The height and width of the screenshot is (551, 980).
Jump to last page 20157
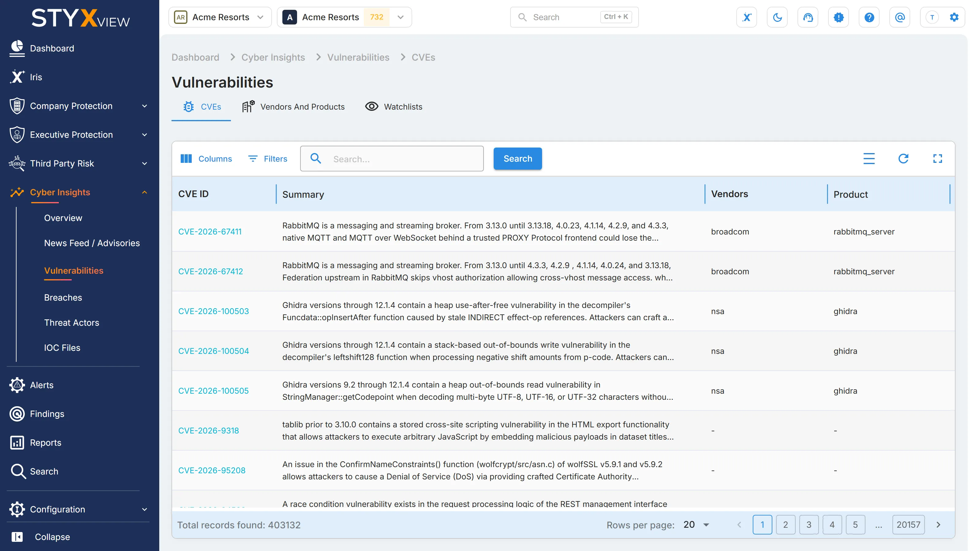click(908, 525)
